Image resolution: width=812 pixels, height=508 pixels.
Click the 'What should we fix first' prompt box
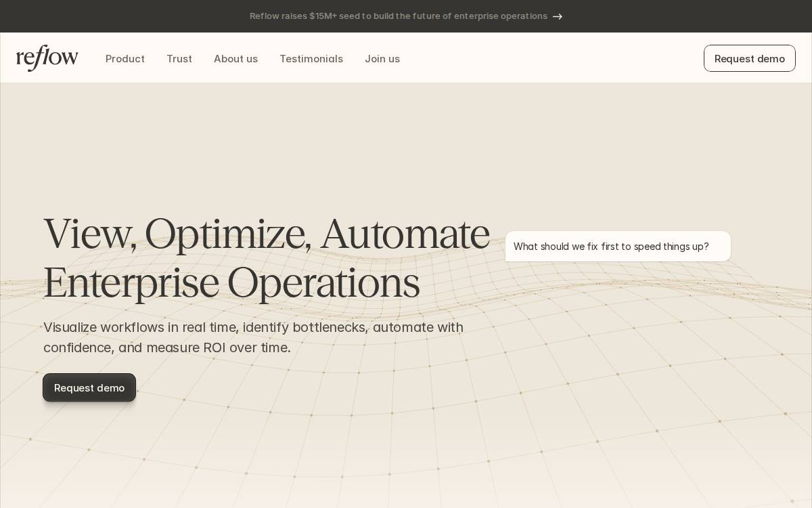(x=618, y=247)
